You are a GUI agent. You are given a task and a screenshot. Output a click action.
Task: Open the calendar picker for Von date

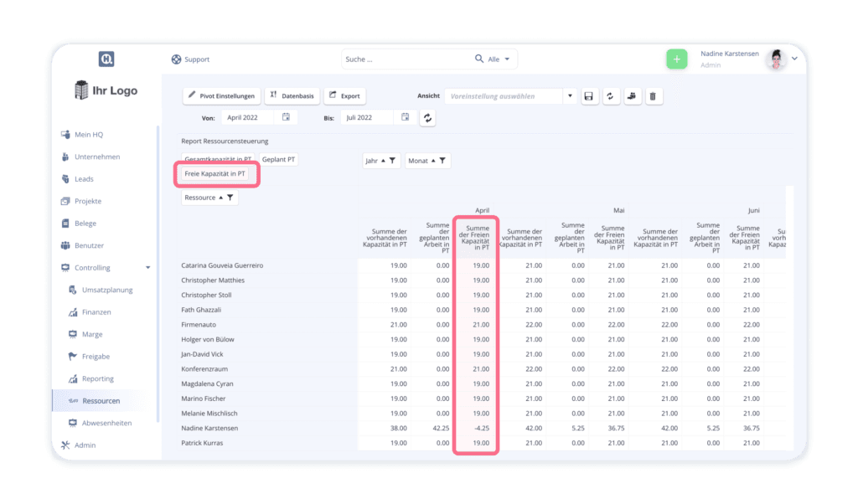[286, 118]
